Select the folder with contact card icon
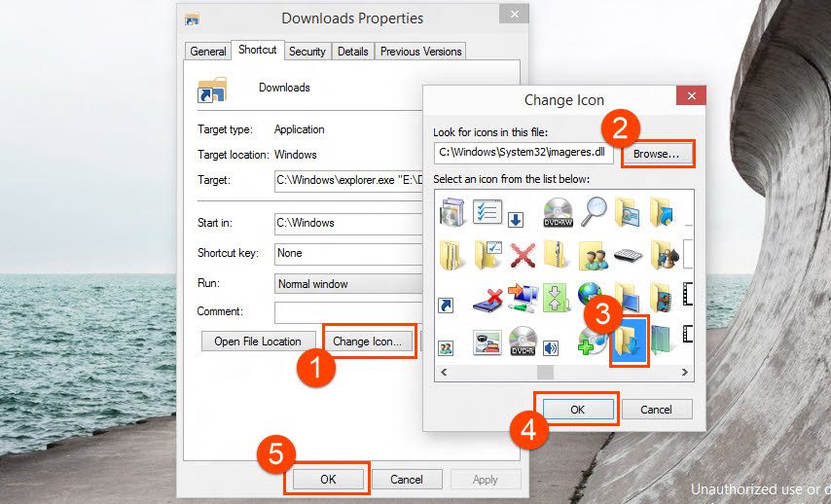831x504 pixels. coord(627,211)
